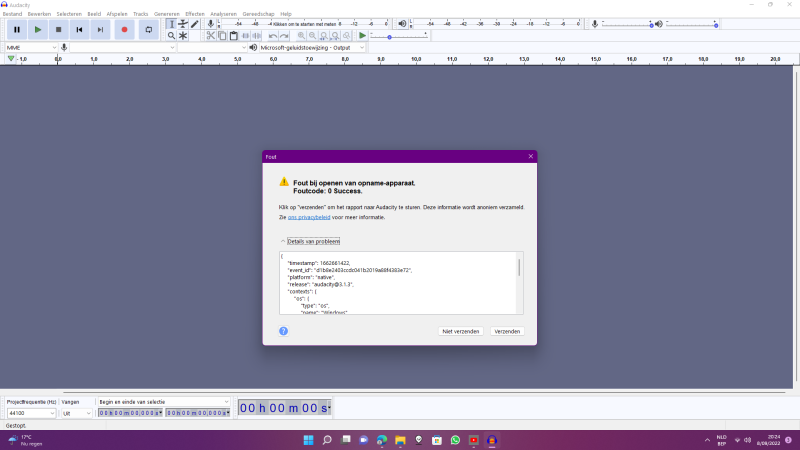Viewport: 800px width, 450px height.
Task: Click the Verzenden button
Action: pos(507,331)
